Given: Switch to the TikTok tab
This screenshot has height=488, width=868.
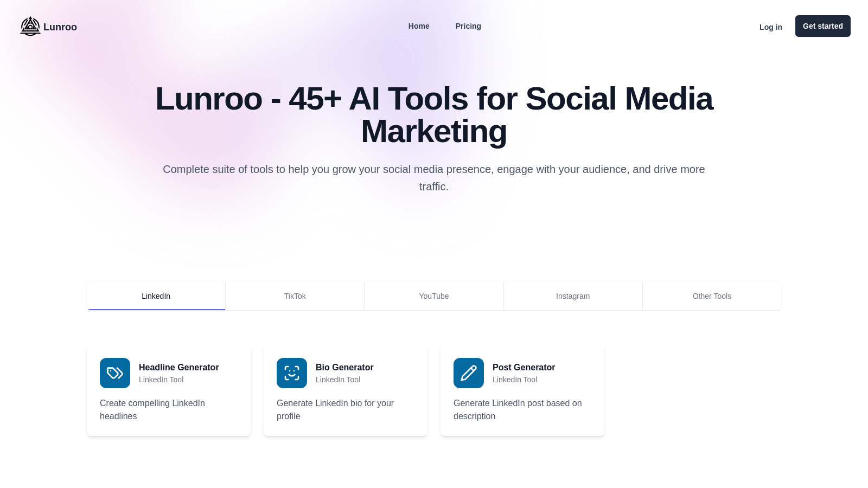Looking at the screenshot, I should (295, 296).
